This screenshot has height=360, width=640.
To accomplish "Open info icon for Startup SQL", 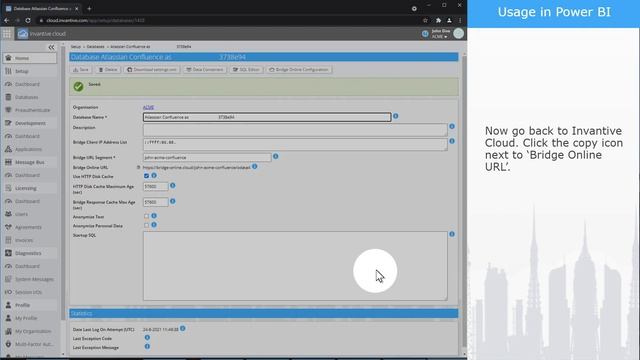I will [452, 234].
